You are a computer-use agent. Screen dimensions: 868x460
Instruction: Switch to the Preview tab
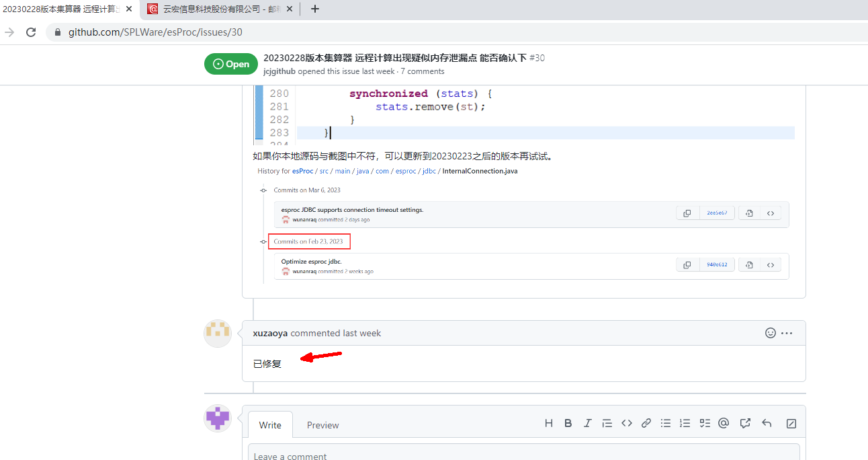[322, 425]
